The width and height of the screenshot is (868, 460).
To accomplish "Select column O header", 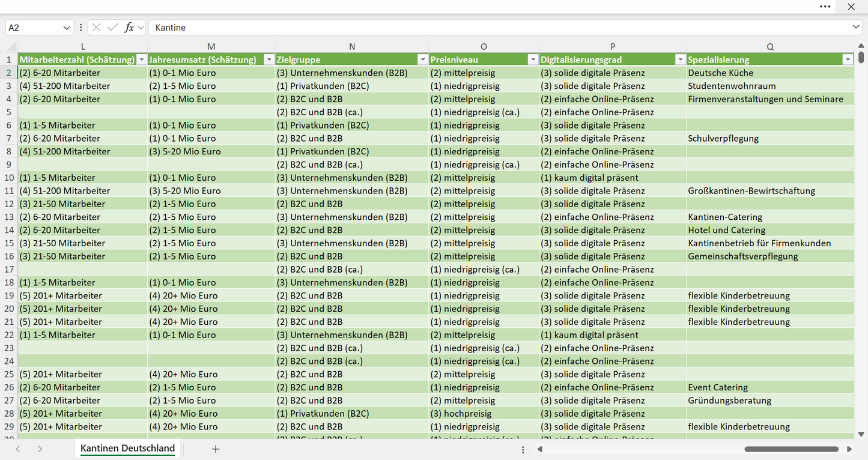I will [484, 47].
